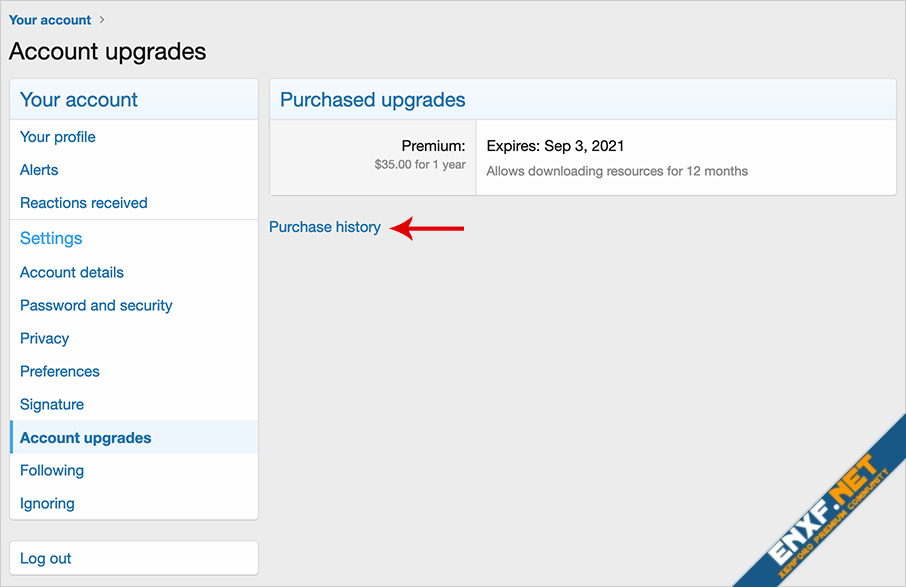906x587 pixels.
Task: Click the 'Purchased upgrades' panel header
Action: coord(373,100)
